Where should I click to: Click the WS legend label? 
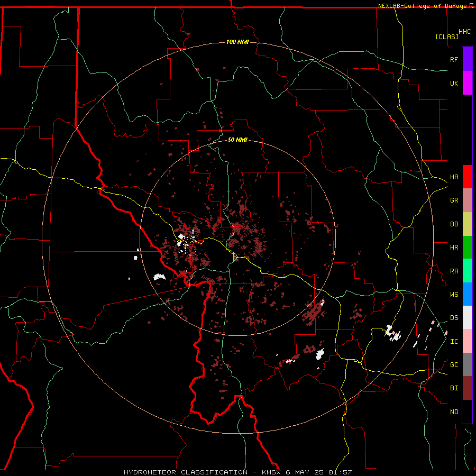[454, 294]
